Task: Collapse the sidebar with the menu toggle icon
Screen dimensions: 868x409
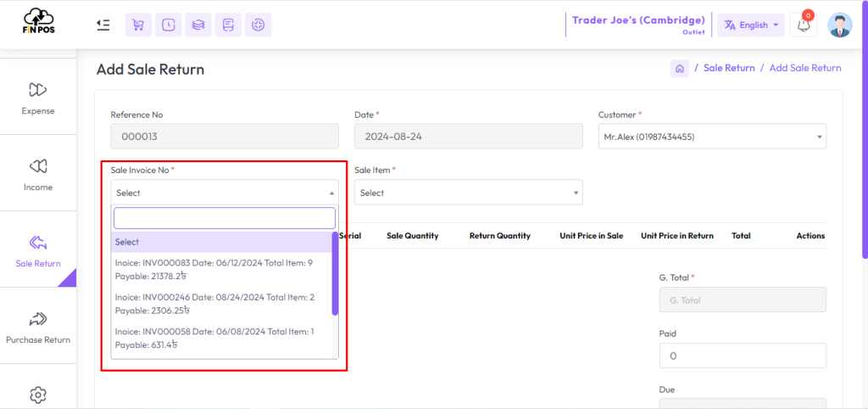Action: tap(103, 25)
